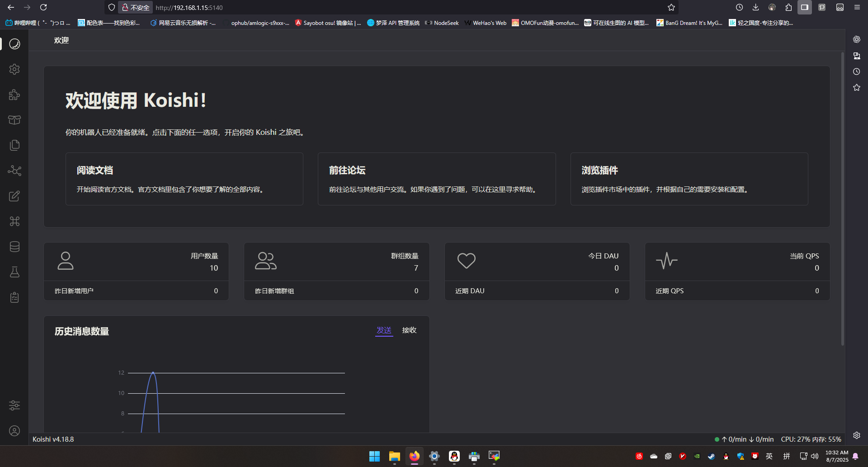The height and width of the screenshot is (467, 868).
Task: Open the browser downloads panel
Action: [755, 7]
